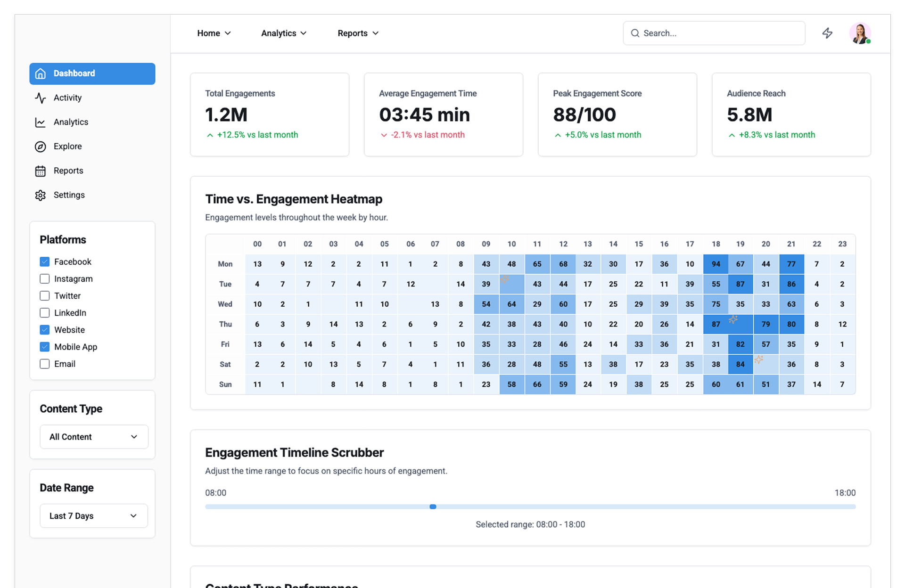Open the Analytics top navigation menu
This screenshot has height=588, width=905.
pos(284,33)
